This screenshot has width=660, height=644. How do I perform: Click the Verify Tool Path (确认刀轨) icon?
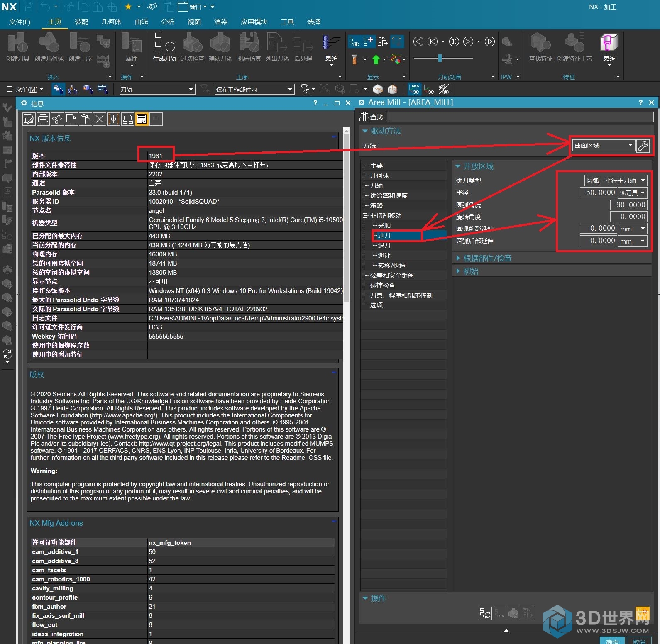(220, 43)
